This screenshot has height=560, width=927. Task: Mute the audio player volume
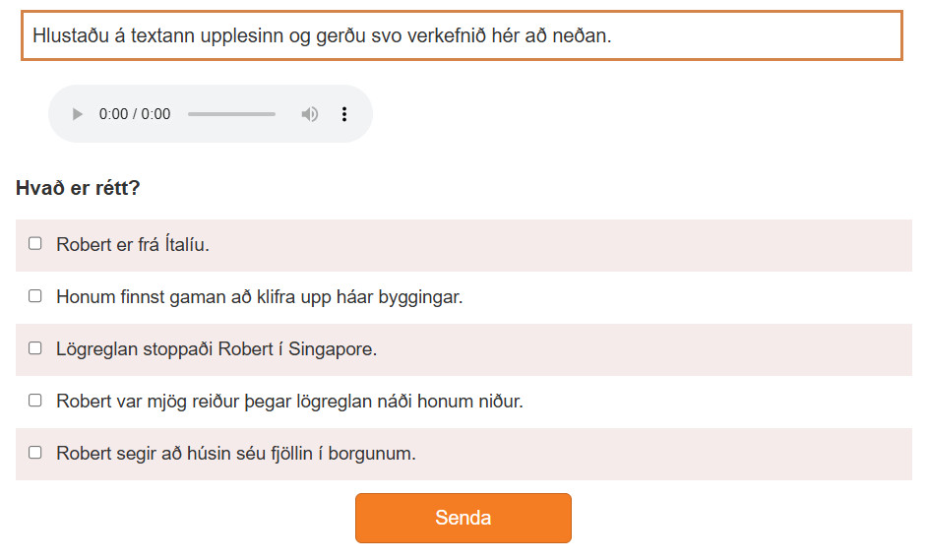click(310, 114)
